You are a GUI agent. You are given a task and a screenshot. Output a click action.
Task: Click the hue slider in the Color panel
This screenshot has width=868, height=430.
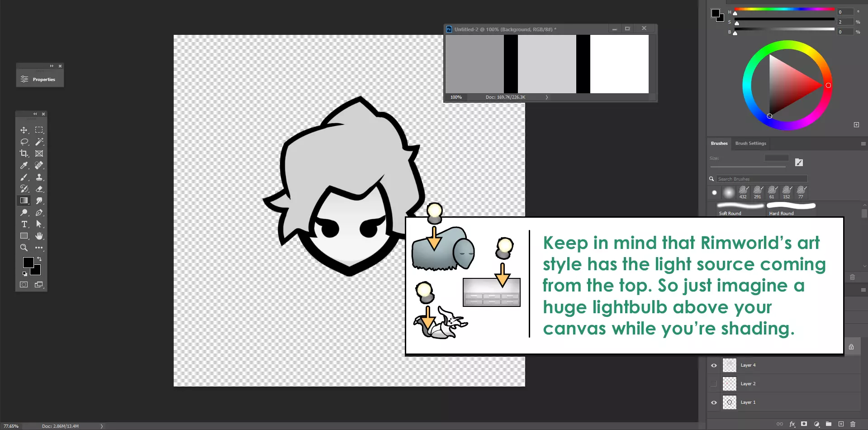[784, 9]
